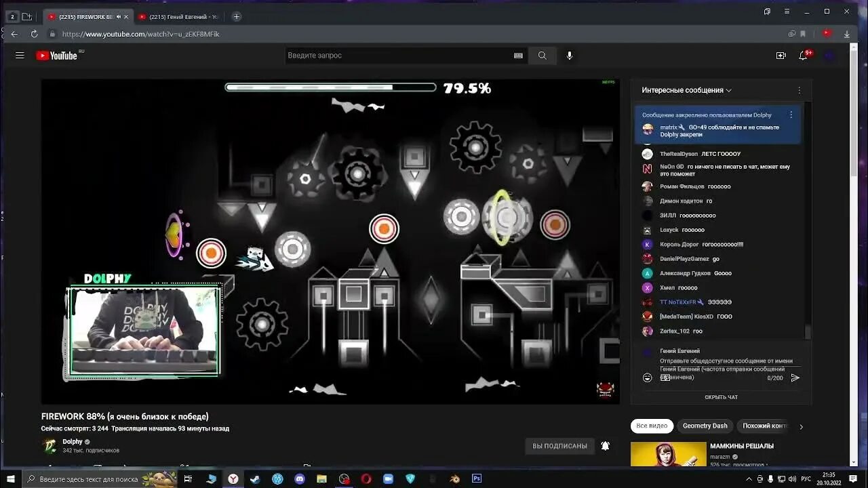The height and width of the screenshot is (488, 868).
Task: Click the YouTube search input field
Action: point(399,56)
